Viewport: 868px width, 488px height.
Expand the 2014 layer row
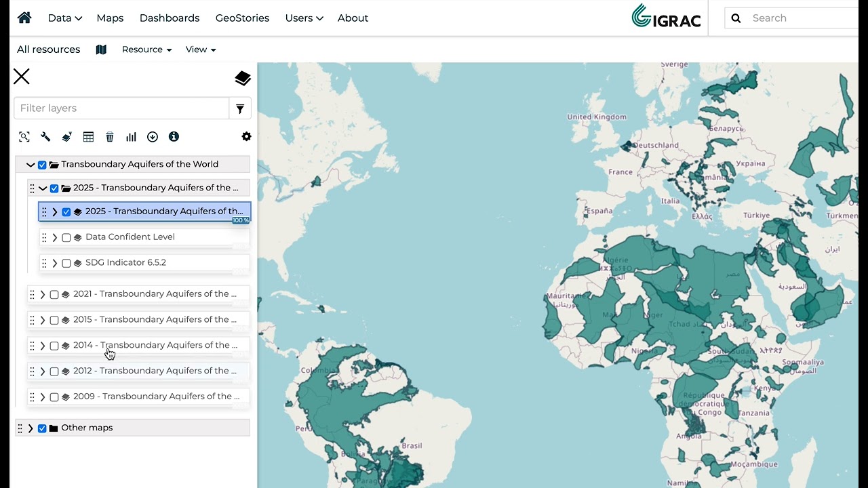tap(43, 346)
